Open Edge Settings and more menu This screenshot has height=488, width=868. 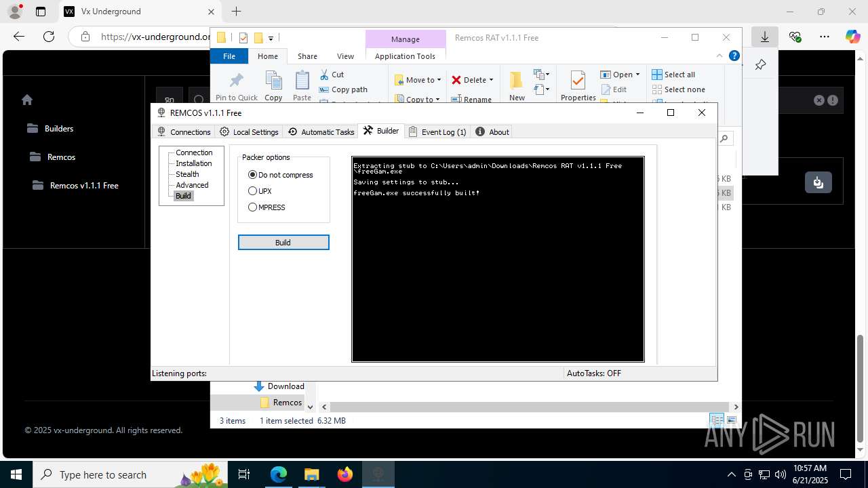(825, 37)
